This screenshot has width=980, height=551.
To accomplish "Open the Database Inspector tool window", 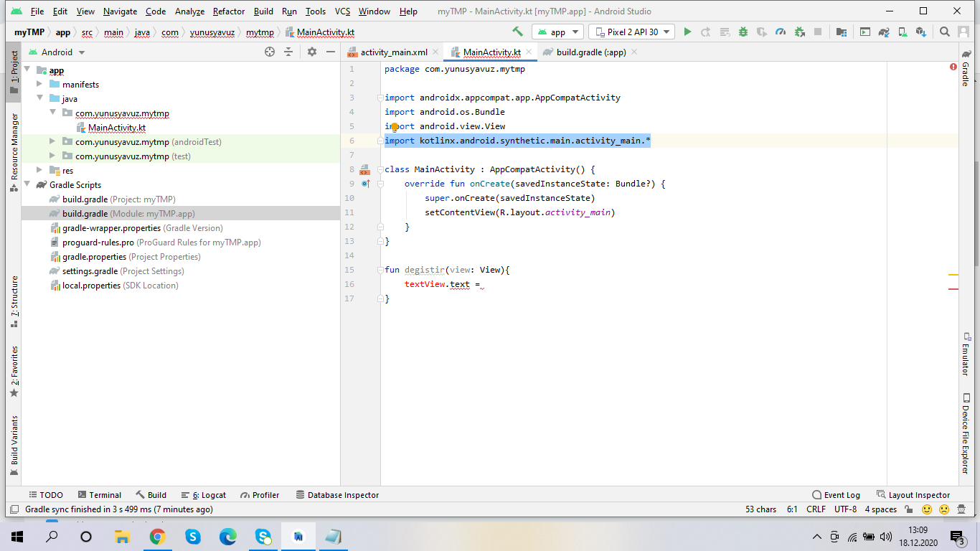I will coord(336,495).
